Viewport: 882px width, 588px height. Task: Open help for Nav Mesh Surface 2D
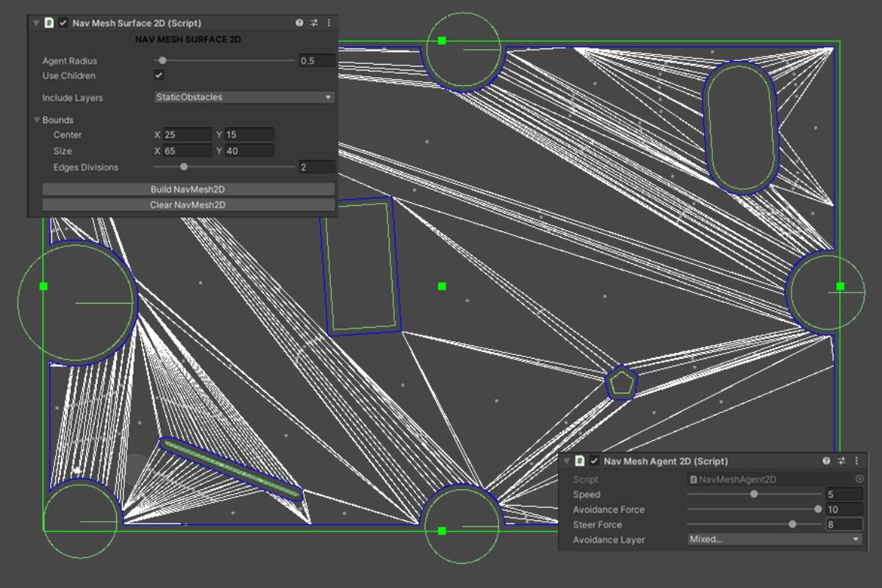click(299, 23)
